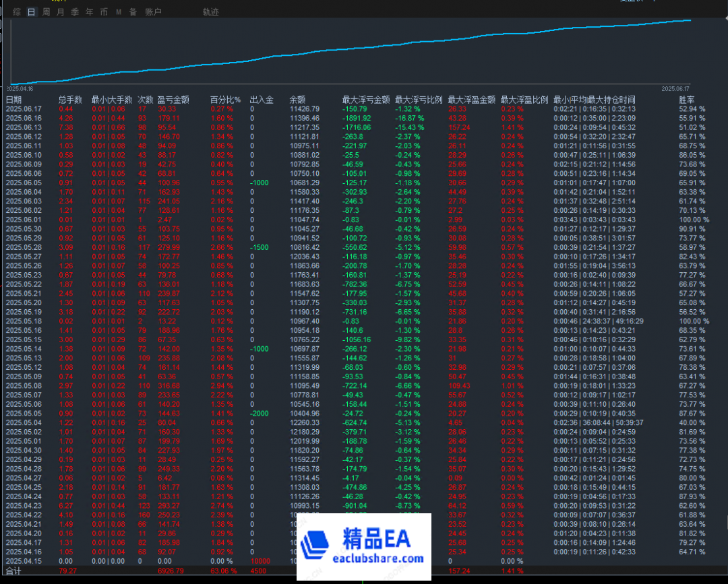Switch to the 年 (yearly) tab

coord(90,12)
